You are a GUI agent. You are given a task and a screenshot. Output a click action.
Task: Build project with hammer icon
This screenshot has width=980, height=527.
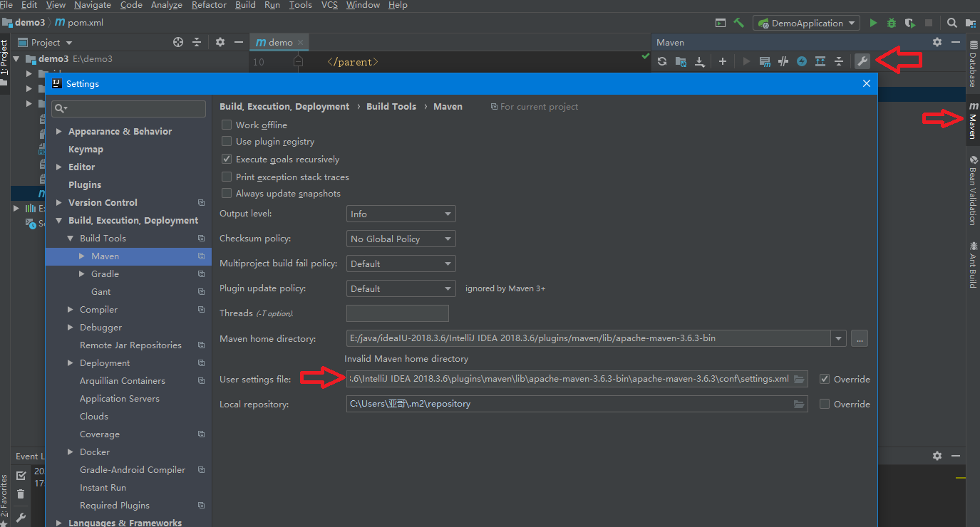(739, 23)
